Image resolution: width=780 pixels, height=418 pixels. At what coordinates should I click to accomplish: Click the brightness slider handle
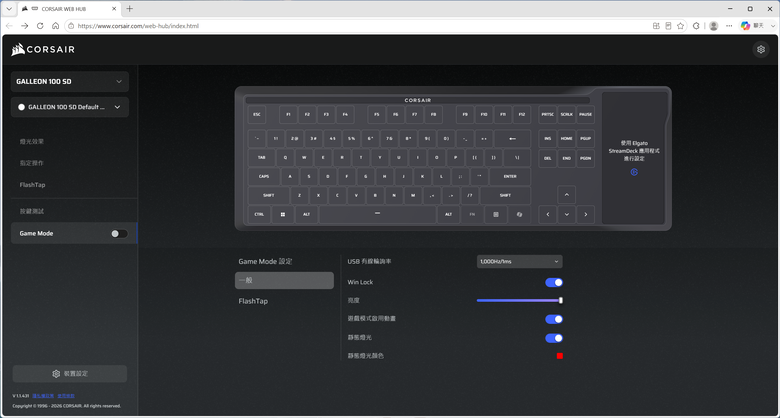[561, 301]
